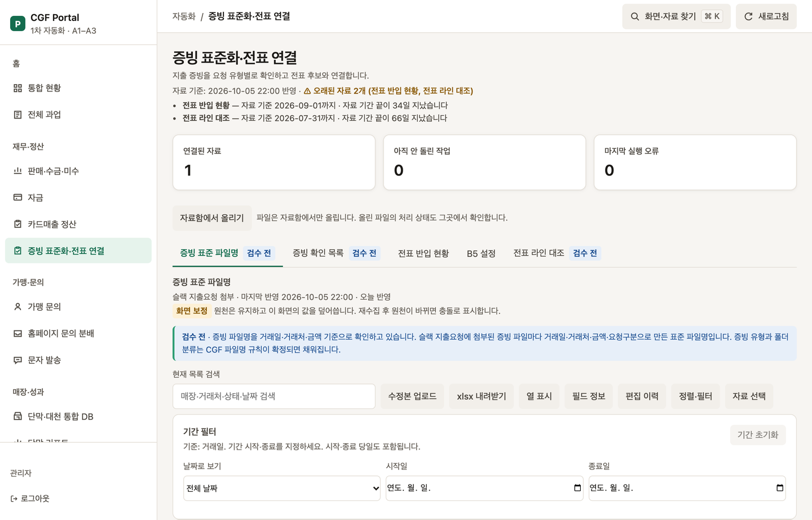Open the 날짜로 보기 전체 날짜 dropdown
The width and height of the screenshot is (812, 520).
point(282,488)
